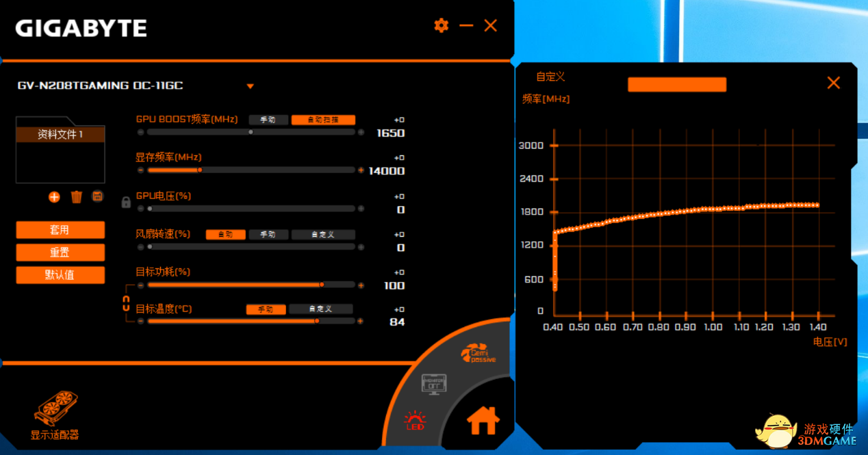Screen dimensions: 868x455
Task: Increase 显存频率 with the plus icon
Action: click(x=361, y=170)
